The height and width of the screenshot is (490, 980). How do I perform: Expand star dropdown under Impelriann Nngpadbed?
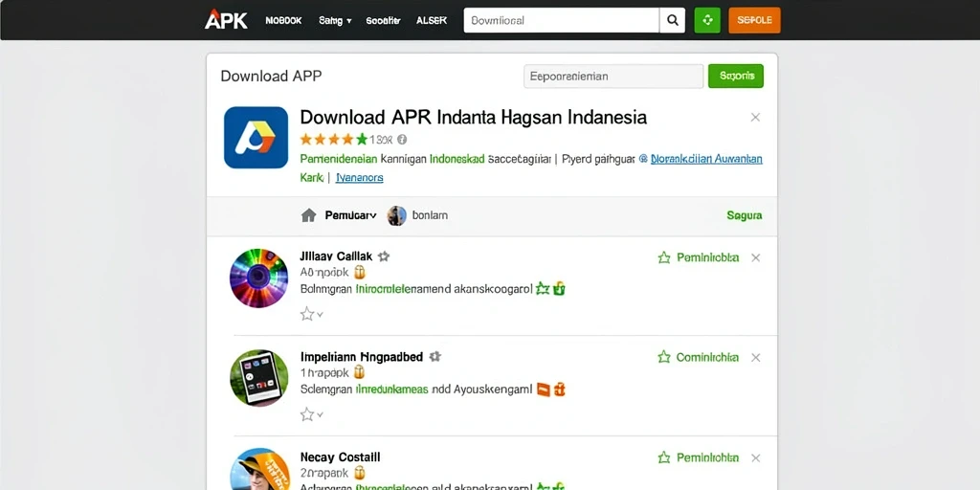[x=311, y=413]
